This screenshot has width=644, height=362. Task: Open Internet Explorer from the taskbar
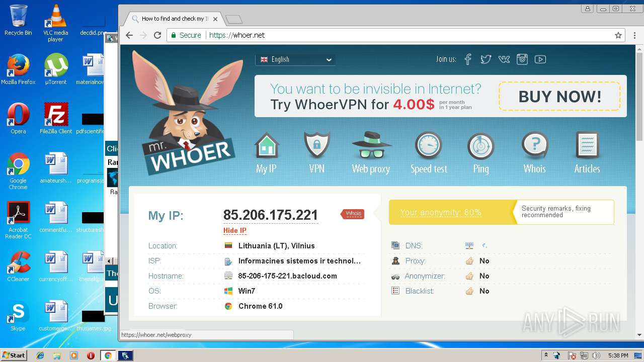pyautogui.click(x=40, y=355)
